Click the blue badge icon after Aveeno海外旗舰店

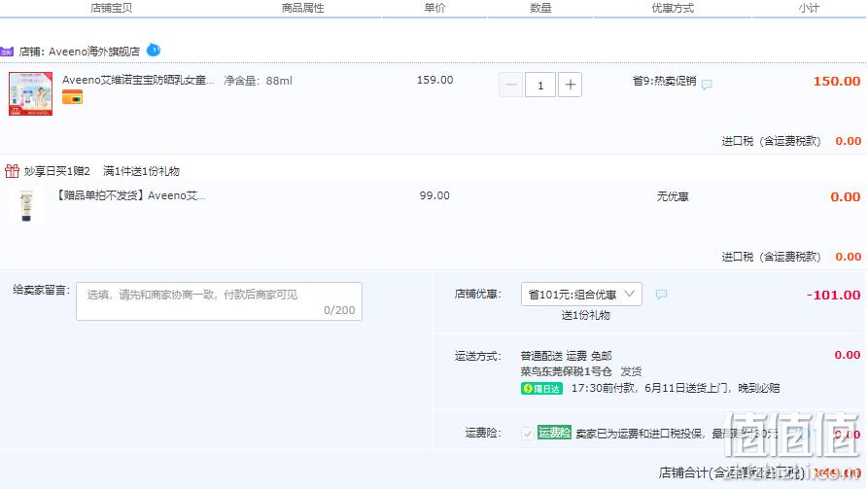(154, 51)
